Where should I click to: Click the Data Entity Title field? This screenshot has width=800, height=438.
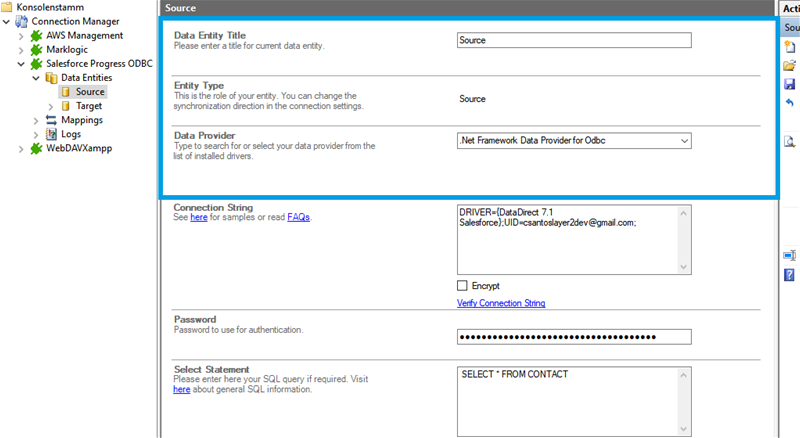click(574, 41)
